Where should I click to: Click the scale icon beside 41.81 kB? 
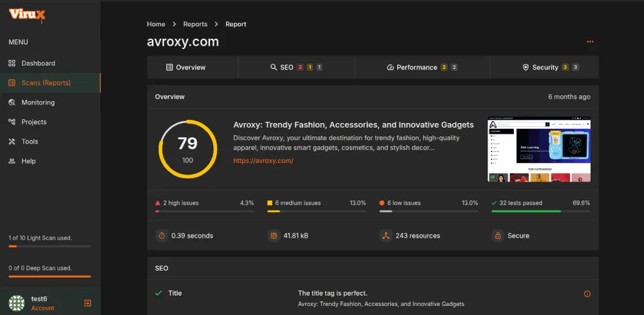(274, 236)
